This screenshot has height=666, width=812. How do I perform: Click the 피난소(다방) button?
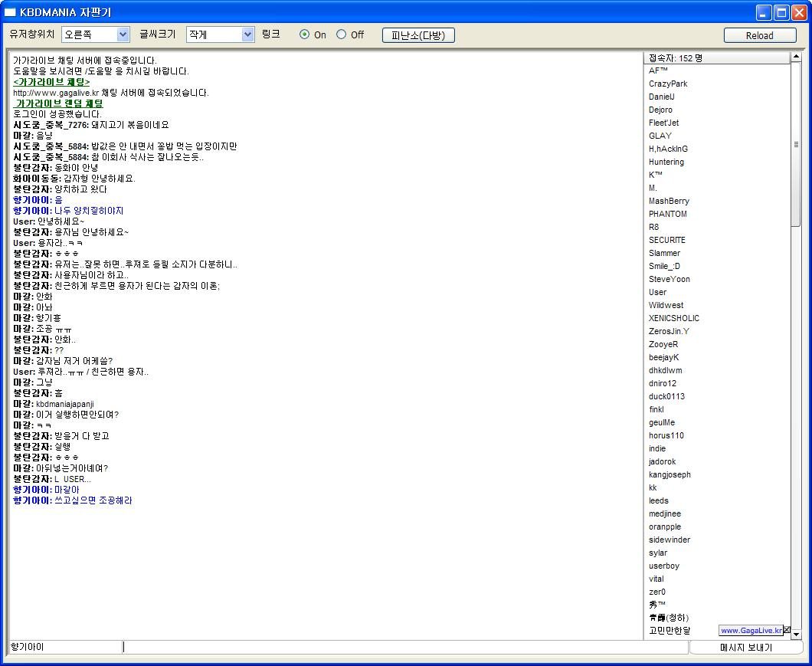click(x=418, y=35)
